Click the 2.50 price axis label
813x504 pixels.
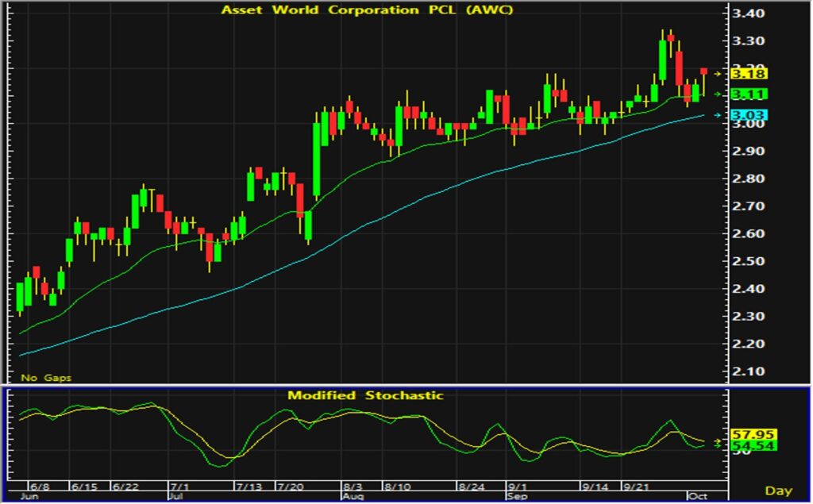click(x=747, y=261)
